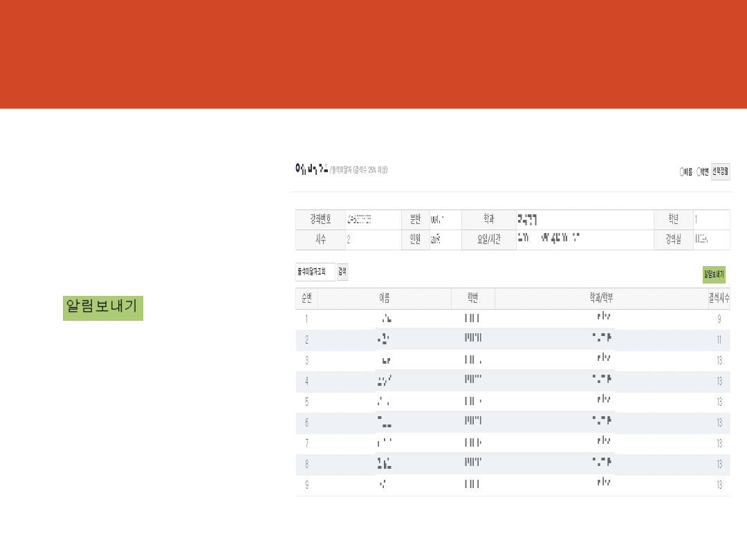Click the 결석시수 column header
The height and width of the screenshot is (560, 747).
pos(719,299)
